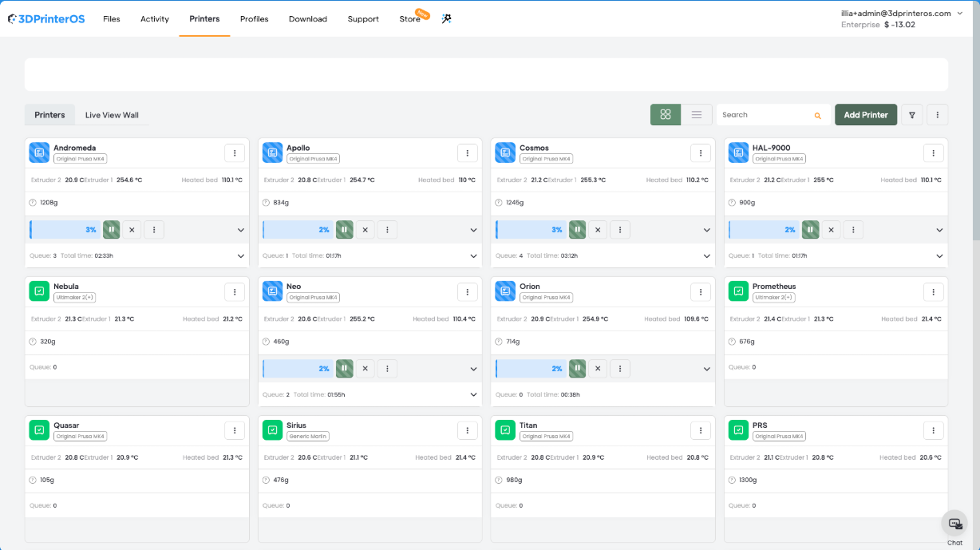This screenshot has width=980, height=550.
Task: Open Andromeda job options menu
Action: pyautogui.click(x=154, y=230)
